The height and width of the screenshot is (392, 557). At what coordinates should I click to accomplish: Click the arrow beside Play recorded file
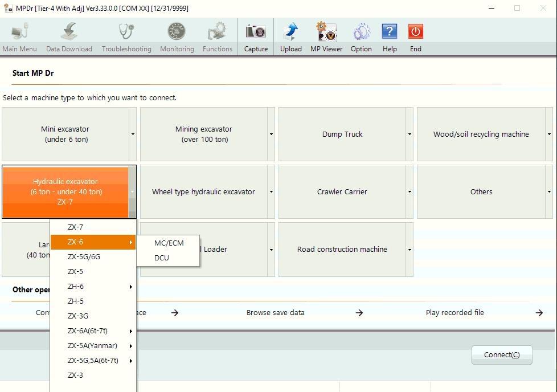tap(539, 313)
